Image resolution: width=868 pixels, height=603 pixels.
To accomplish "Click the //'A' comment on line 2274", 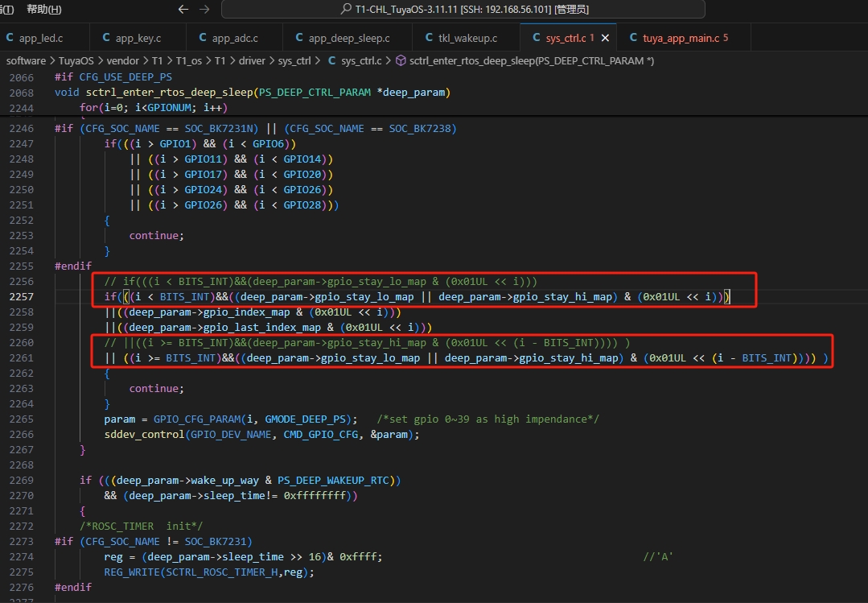I will [658, 557].
